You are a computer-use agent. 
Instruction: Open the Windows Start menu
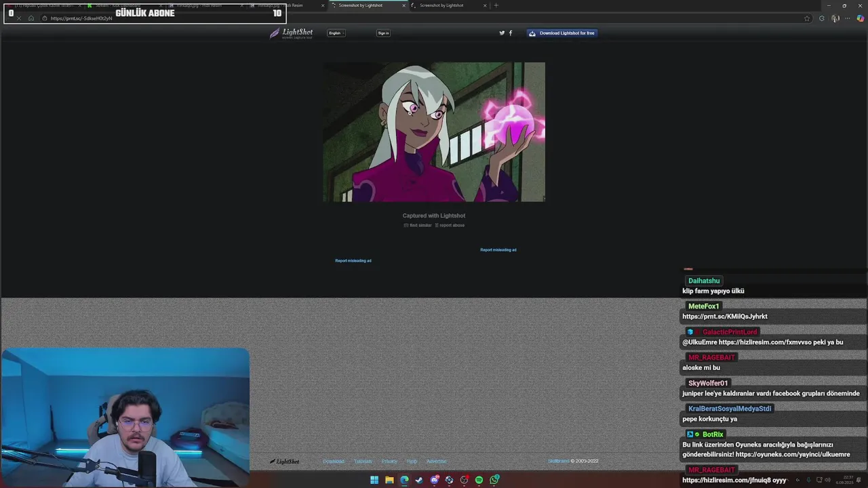click(x=374, y=480)
